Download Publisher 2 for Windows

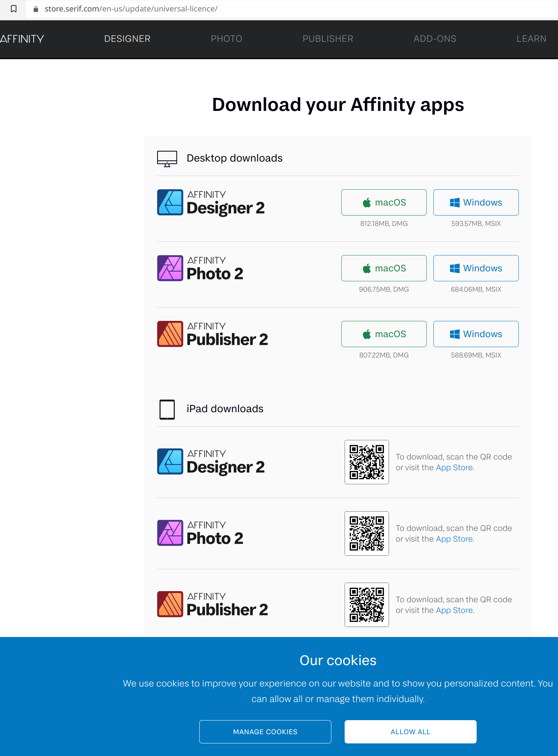pyautogui.click(x=476, y=334)
